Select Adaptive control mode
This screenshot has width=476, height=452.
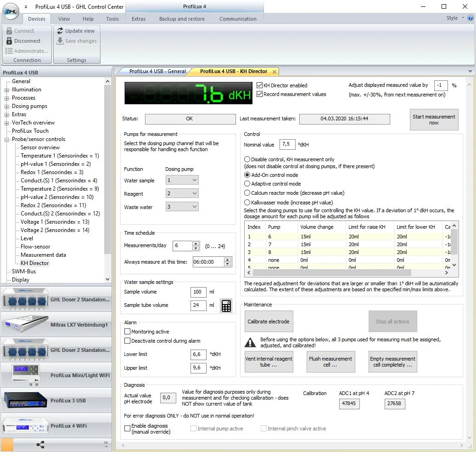pos(247,184)
